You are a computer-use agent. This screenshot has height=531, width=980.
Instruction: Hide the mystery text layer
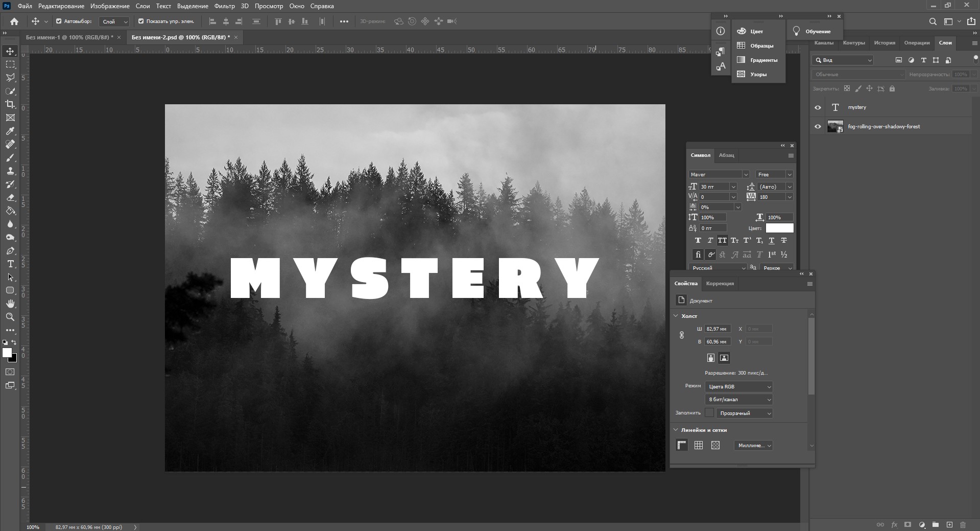818,107
